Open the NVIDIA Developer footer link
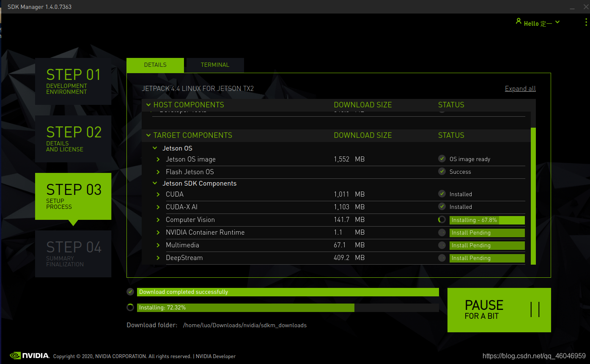The image size is (590, 364). [216, 356]
